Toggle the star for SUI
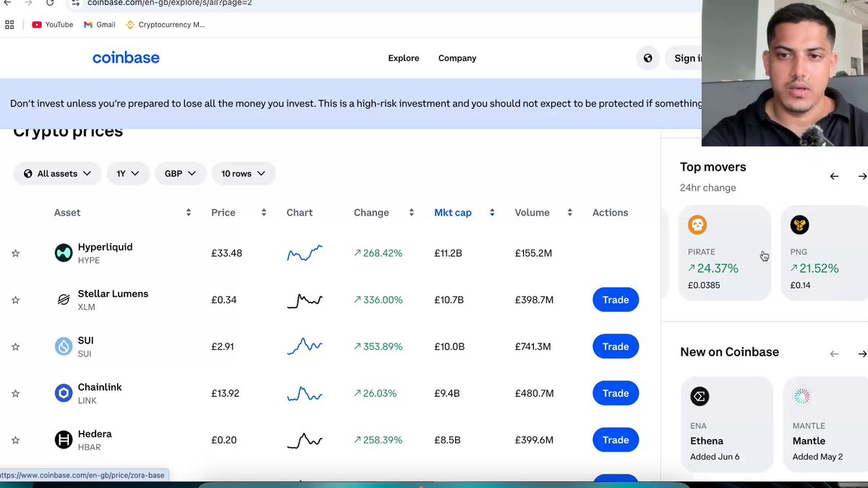868x488 pixels. click(x=15, y=347)
